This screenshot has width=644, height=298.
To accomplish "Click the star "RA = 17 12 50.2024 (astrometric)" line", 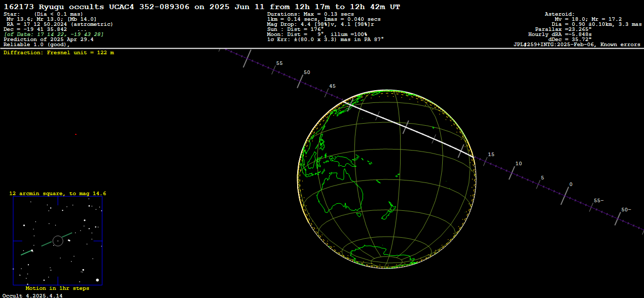I will [x=60, y=24].
